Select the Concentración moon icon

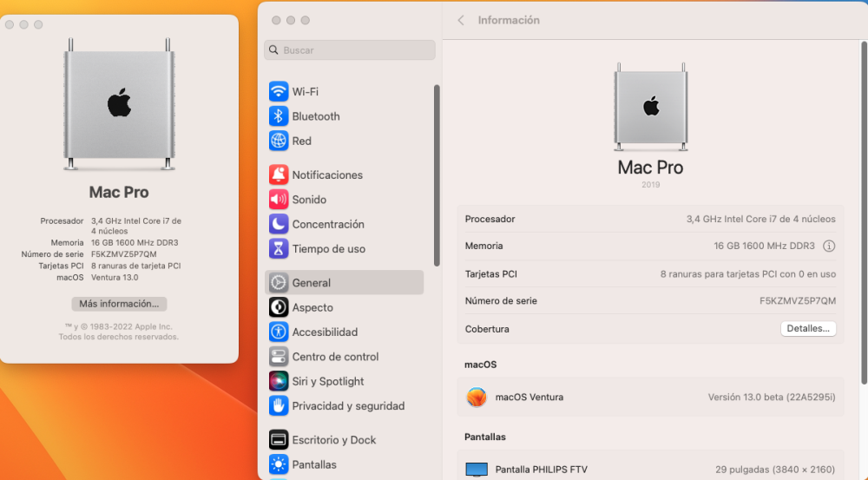(279, 224)
